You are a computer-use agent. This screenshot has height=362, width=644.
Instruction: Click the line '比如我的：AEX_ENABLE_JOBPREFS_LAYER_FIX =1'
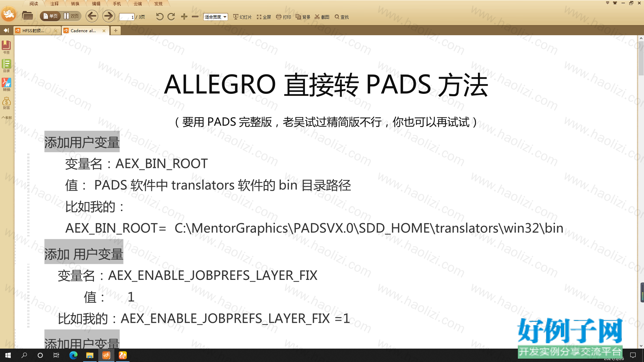pos(204,318)
